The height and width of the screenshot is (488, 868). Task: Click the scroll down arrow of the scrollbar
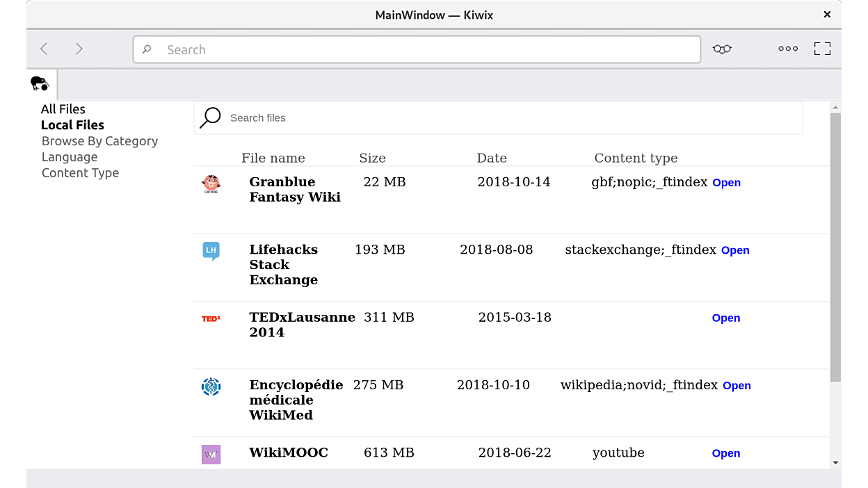[x=835, y=462]
